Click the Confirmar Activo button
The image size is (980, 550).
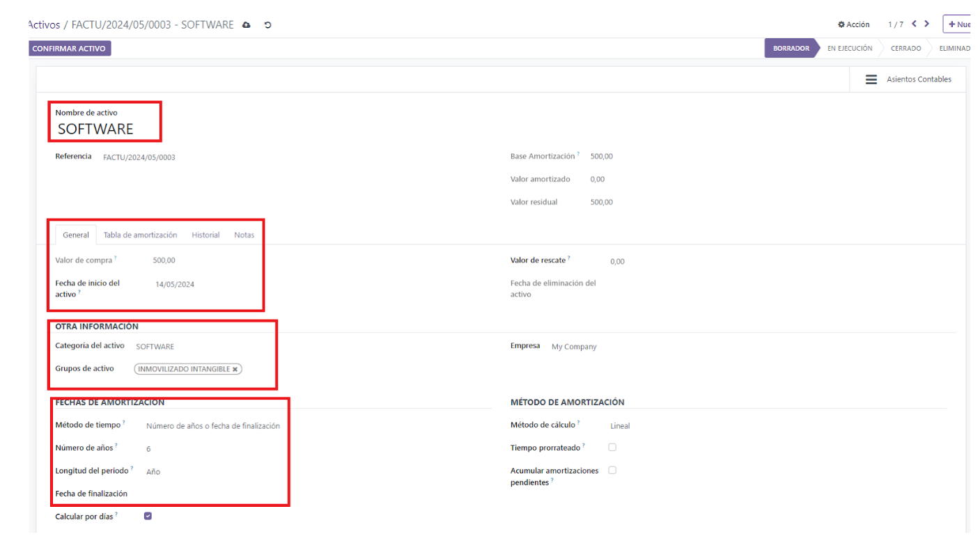[69, 49]
